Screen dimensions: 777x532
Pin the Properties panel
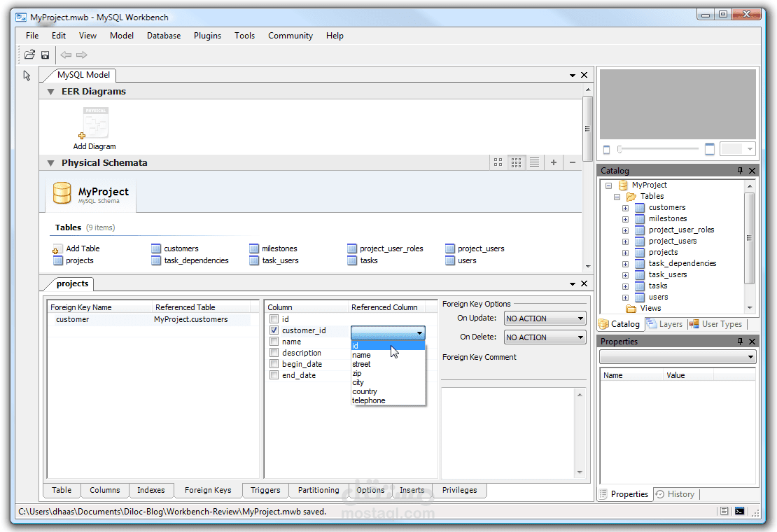click(741, 342)
